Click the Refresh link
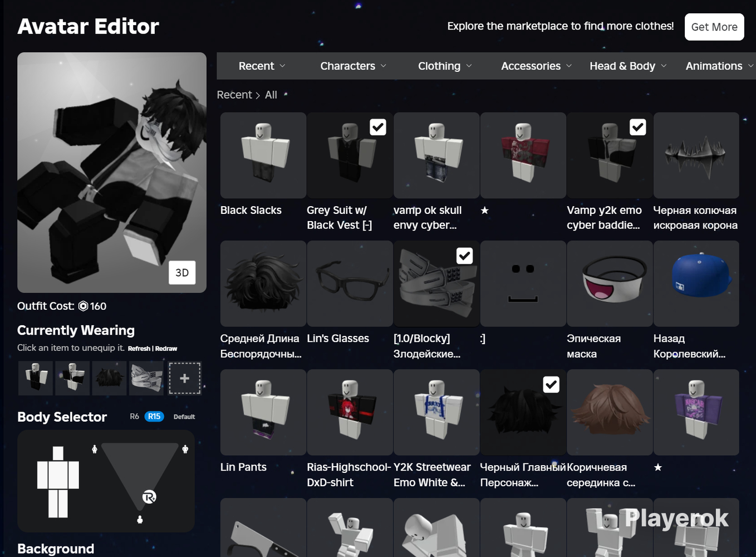This screenshot has height=557, width=756. tap(139, 349)
